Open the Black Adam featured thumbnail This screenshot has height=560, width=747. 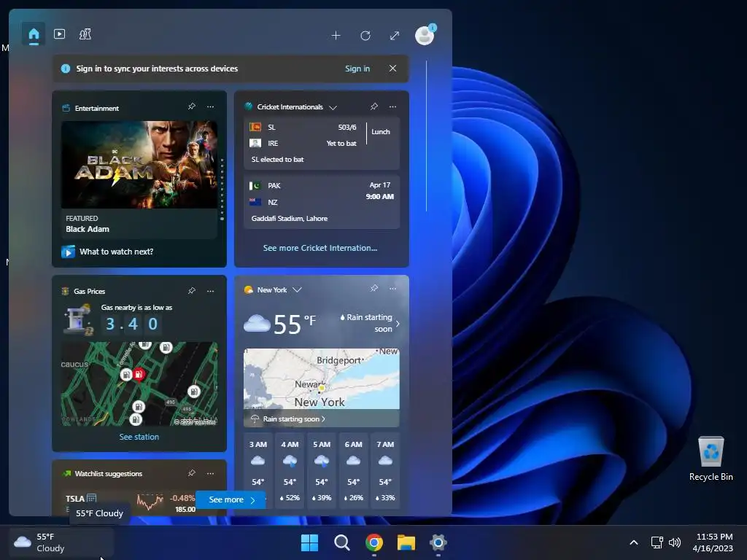tap(139, 165)
